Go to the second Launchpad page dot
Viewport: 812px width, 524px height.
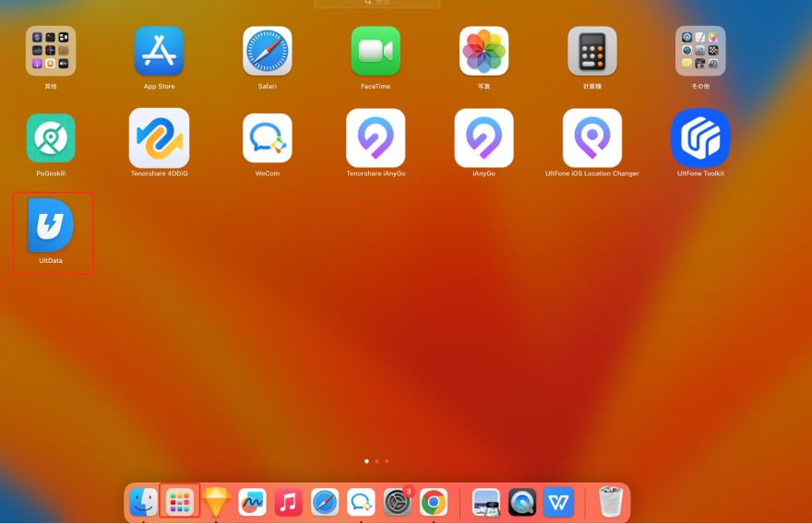point(376,460)
